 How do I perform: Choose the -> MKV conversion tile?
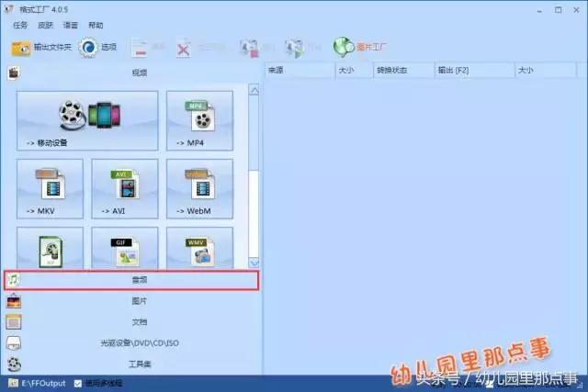50,189
